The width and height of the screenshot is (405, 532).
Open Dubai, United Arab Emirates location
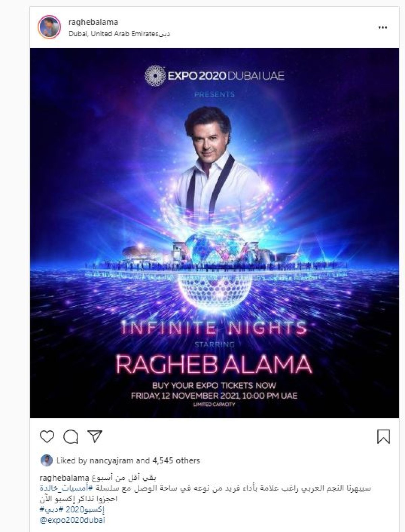pos(119,34)
